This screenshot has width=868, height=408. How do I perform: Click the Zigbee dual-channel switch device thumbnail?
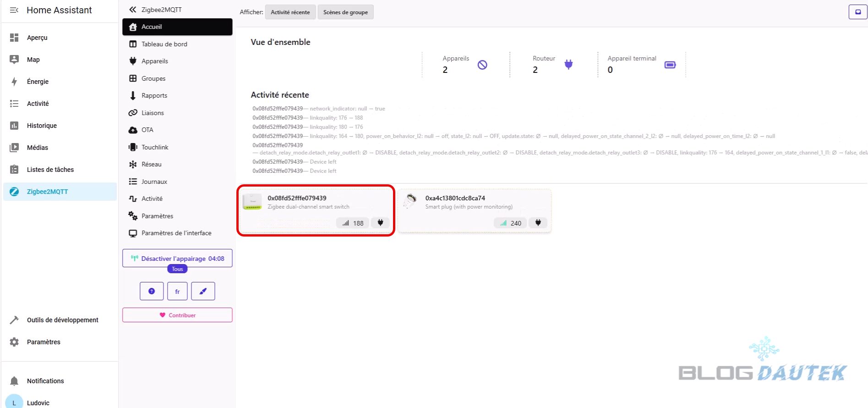tap(252, 202)
